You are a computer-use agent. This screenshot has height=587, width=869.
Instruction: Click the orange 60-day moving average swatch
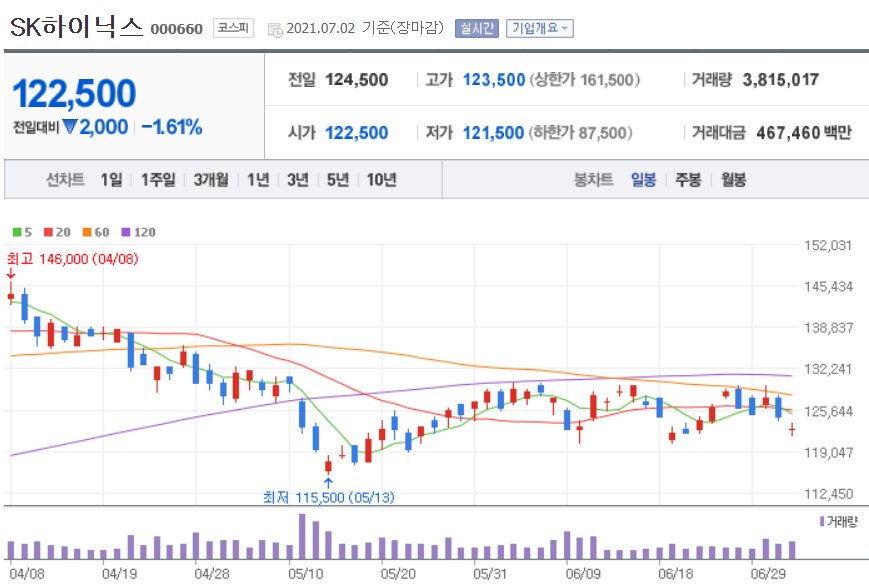87,232
